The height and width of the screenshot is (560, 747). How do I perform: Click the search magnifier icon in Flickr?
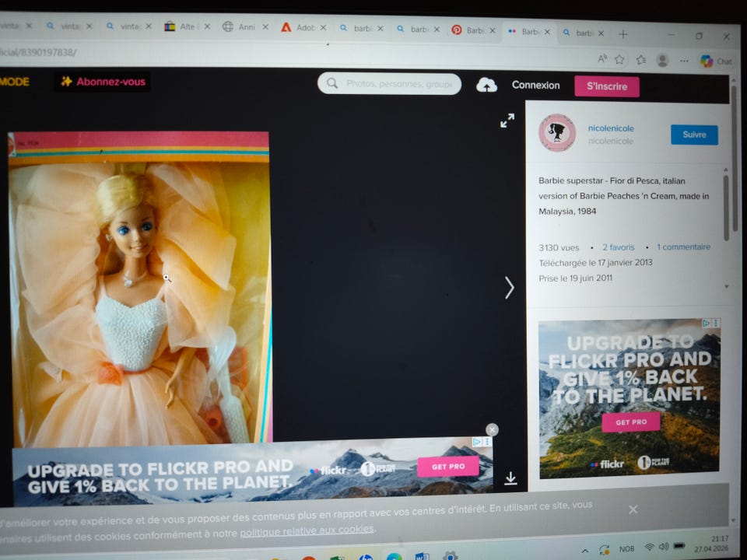click(332, 83)
